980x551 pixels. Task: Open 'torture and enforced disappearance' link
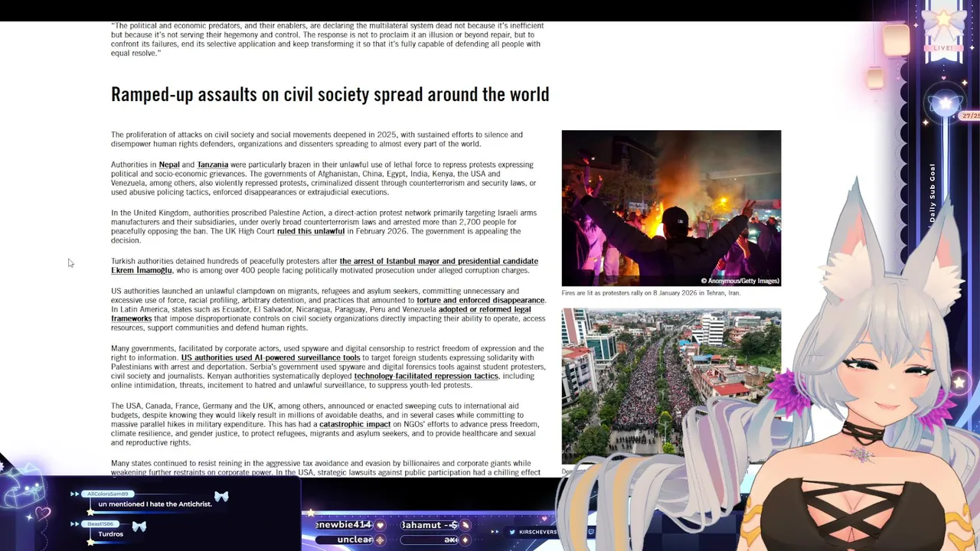[x=481, y=300]
